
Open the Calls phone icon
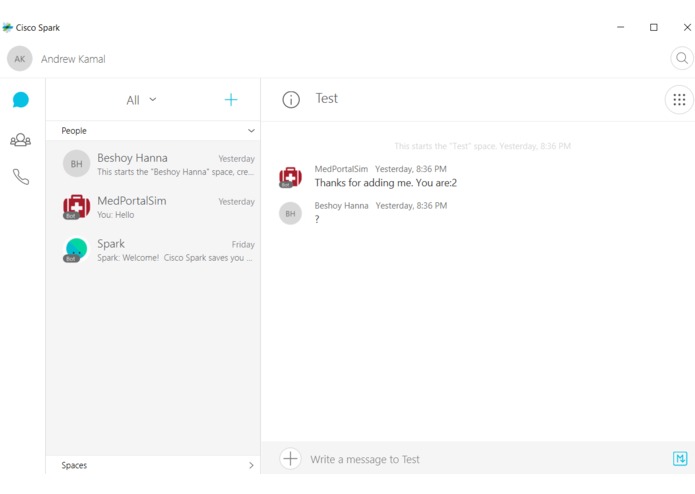pyautogui.click(x=20, y=177)
